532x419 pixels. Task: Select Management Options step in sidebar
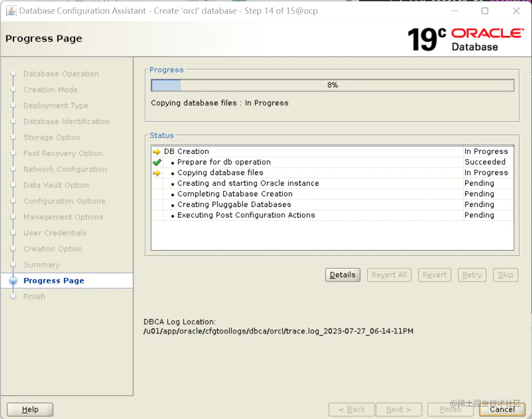[63, 217]
